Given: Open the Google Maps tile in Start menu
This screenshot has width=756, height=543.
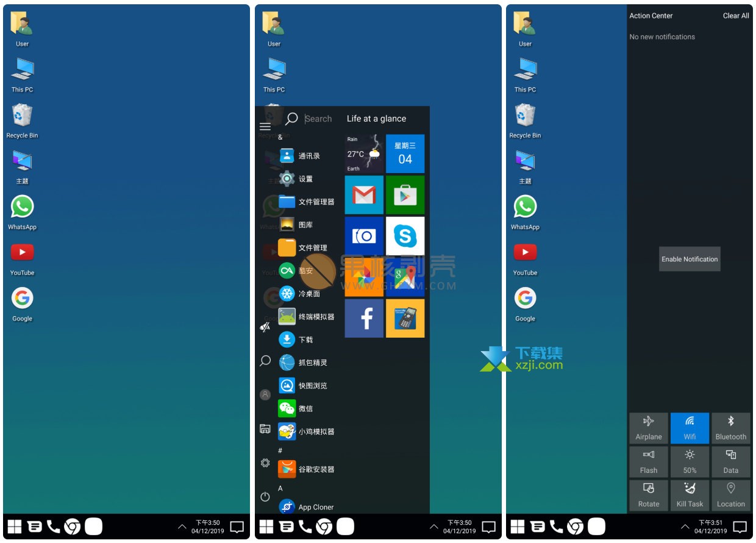Looking at the screenshot, I should click(x=405, y=277).
